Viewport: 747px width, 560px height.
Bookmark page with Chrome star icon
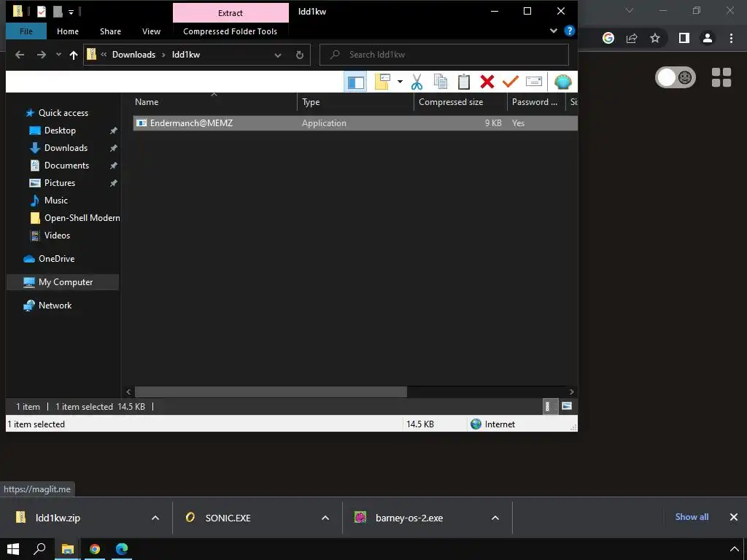(655, 38)
